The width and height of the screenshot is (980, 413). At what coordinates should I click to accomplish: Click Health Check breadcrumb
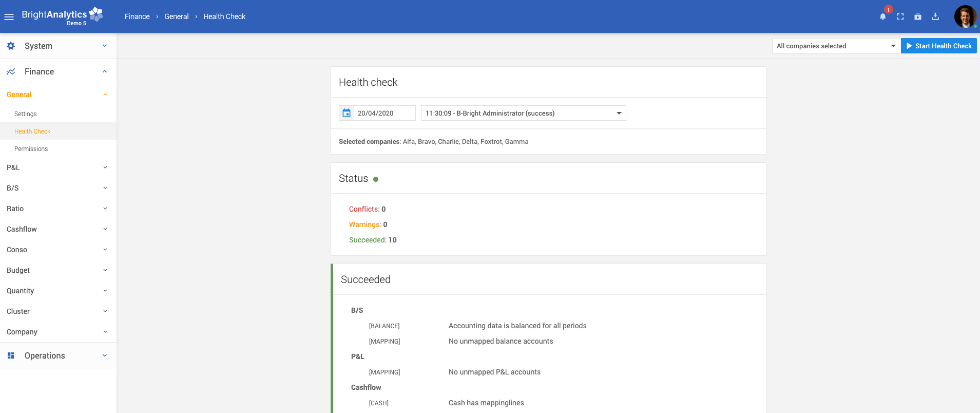pyautogui.click(x=224, y=16)
